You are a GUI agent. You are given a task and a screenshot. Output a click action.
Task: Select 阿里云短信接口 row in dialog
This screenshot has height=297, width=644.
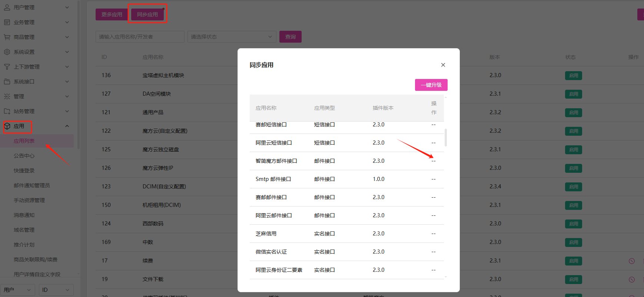pyautogui.click(x=347, y=143)
